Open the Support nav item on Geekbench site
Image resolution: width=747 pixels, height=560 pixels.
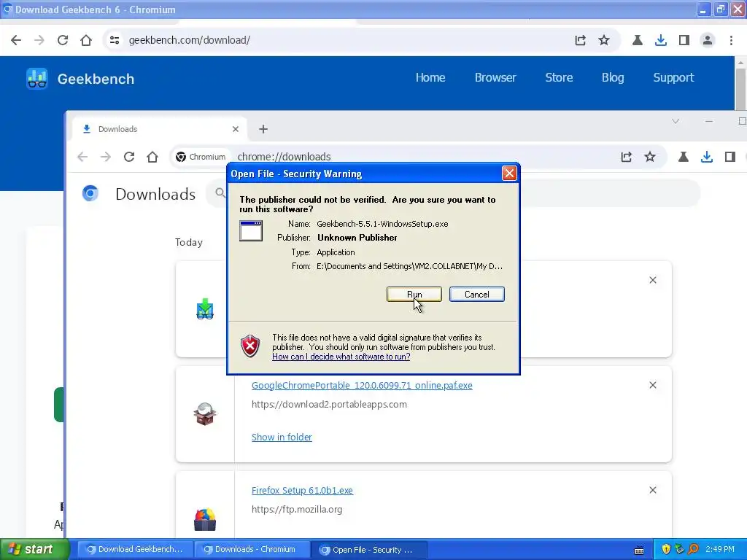pyautogui.click(x=673, y=77)
